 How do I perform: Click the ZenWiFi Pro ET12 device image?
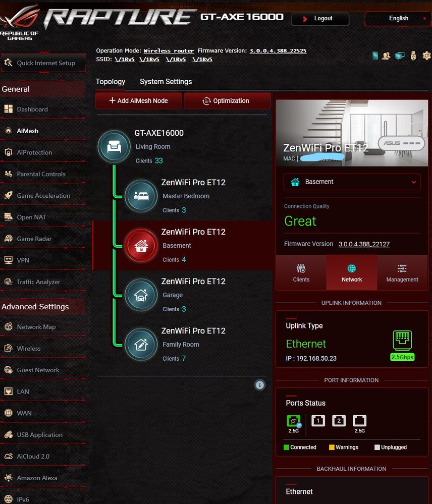352,133
